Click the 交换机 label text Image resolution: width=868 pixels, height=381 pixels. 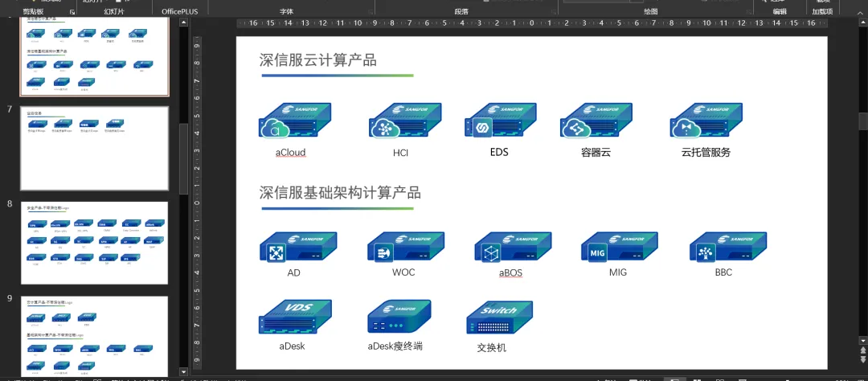[x=492, y=348]
